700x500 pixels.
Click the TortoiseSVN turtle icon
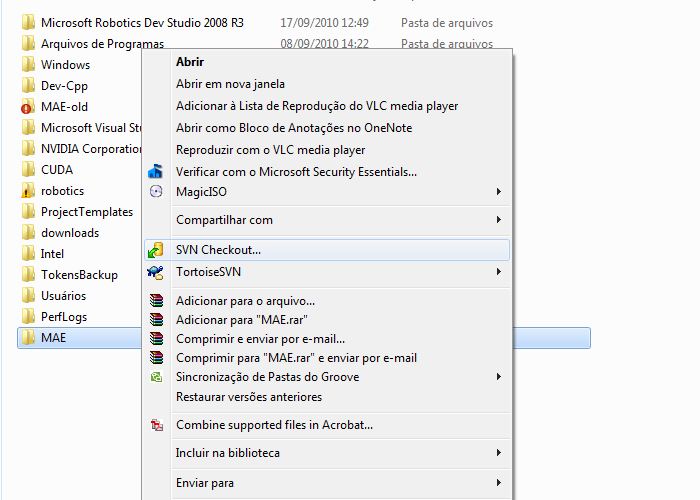pos(156,272)
